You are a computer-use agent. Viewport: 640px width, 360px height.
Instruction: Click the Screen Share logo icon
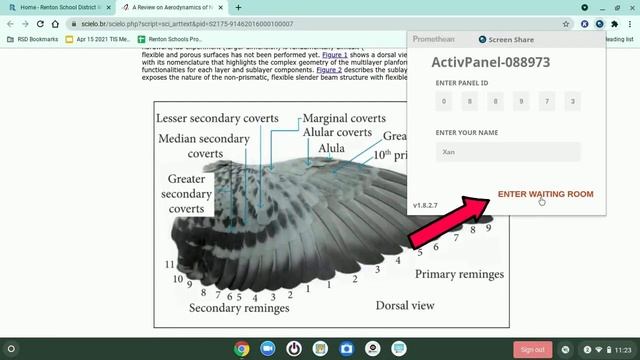pyautogui.click(x=482, y=40)
